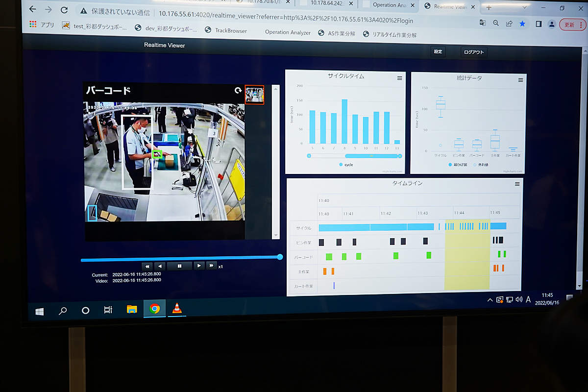Viewport: 588px width, 392px height.
Task: Click the video seek bar handle
Action: (280, 257)
